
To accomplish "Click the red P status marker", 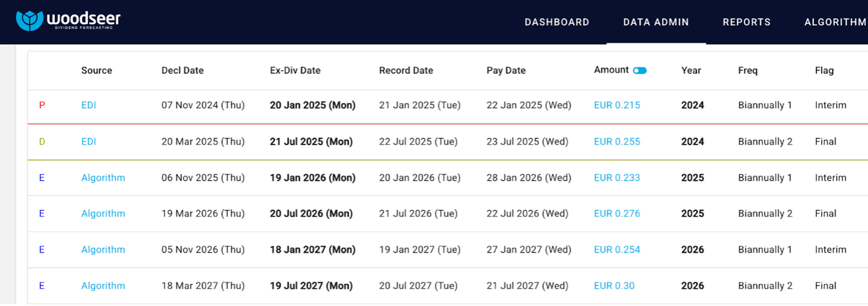I will (42, 105).
